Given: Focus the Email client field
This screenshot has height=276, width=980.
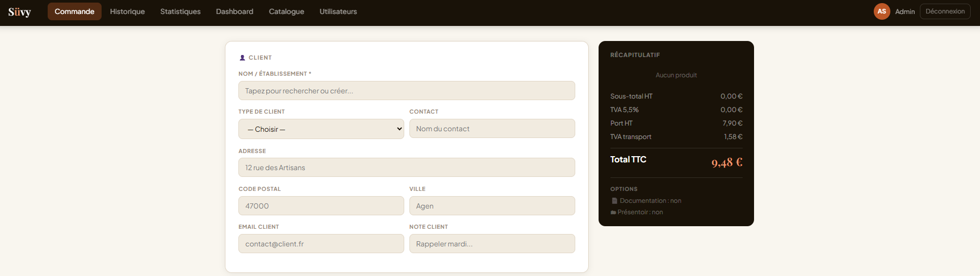Looking at the screenshot, I should click(321, 244).
